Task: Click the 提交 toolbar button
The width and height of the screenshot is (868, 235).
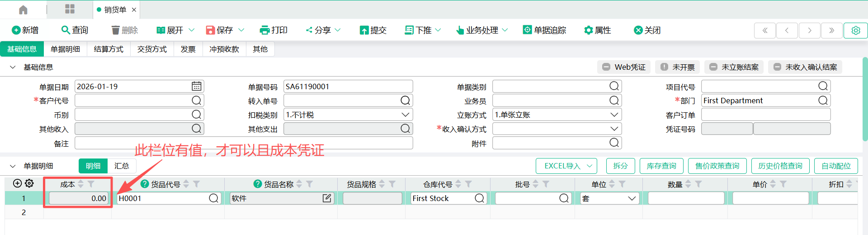Action: pos(373,30)
